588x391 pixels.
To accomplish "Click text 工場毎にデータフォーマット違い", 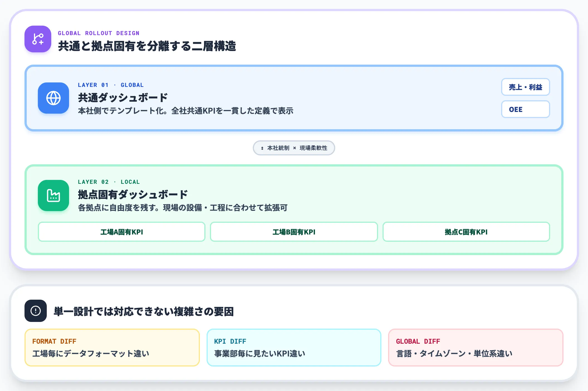I will point(91,354).
